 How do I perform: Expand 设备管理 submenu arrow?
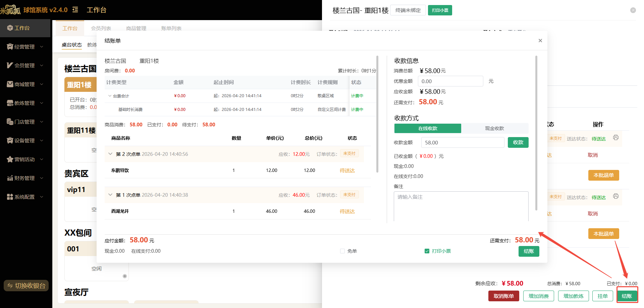point(42,141)
